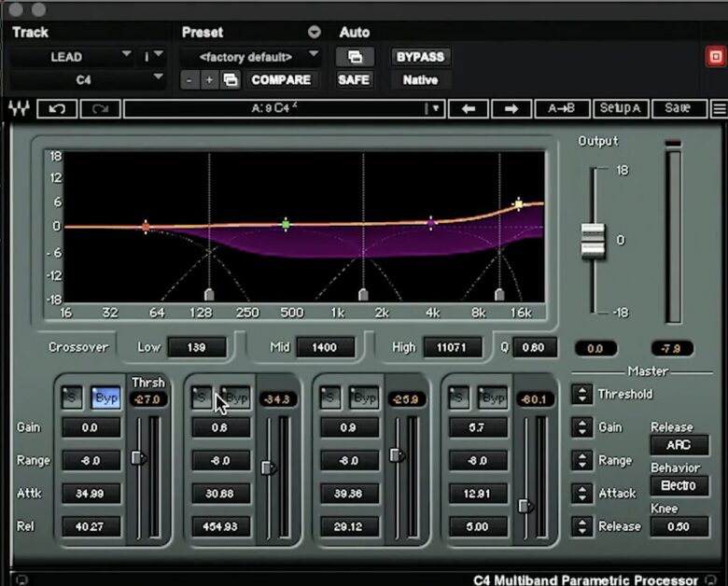The width and height of the screenshot is (728, 586).
Task: Load previous preset with the left arrow
Action: [468, 108]
